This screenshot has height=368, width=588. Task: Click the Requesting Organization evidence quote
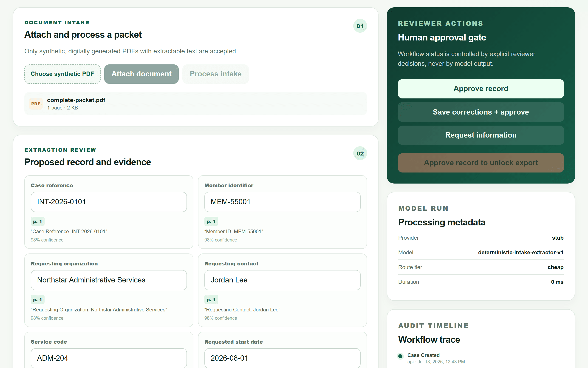pos(99,310)
